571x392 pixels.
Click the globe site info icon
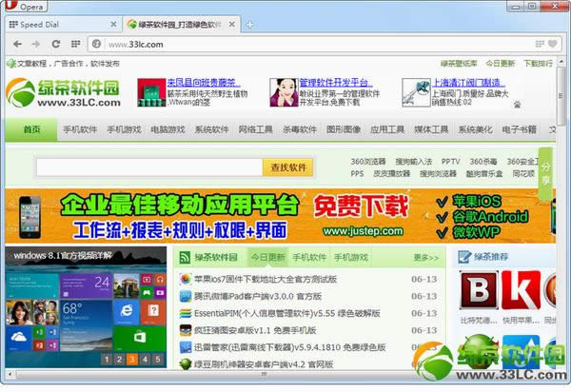(96, 44)
